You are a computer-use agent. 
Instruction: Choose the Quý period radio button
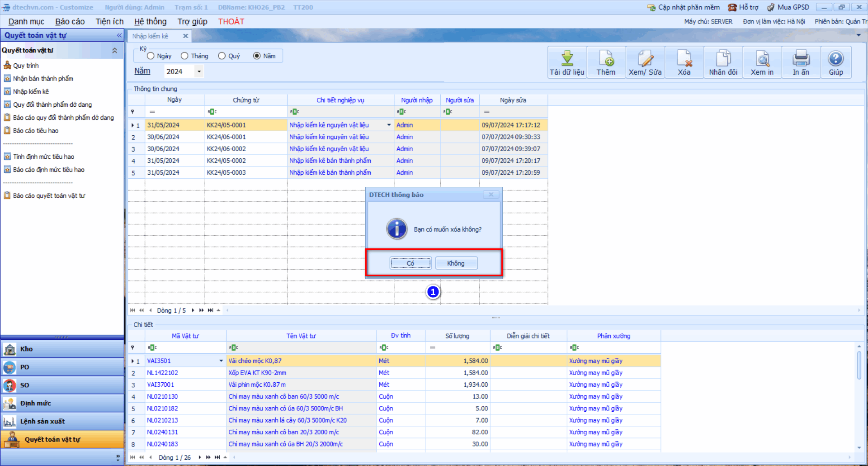tap(222, 56)
